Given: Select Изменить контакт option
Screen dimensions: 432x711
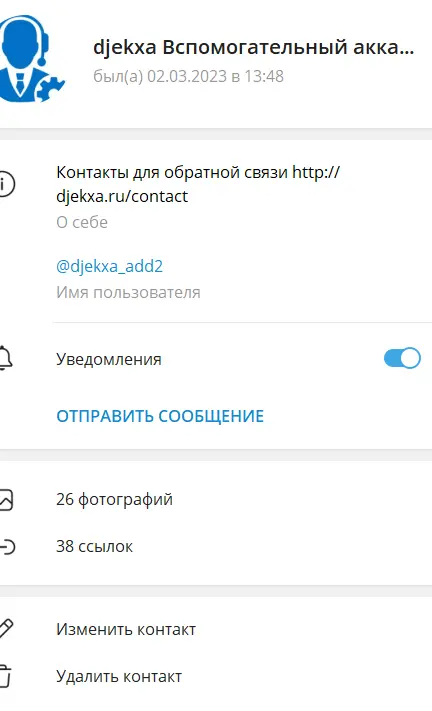Looking at the screenshot, I should (216, 629).
